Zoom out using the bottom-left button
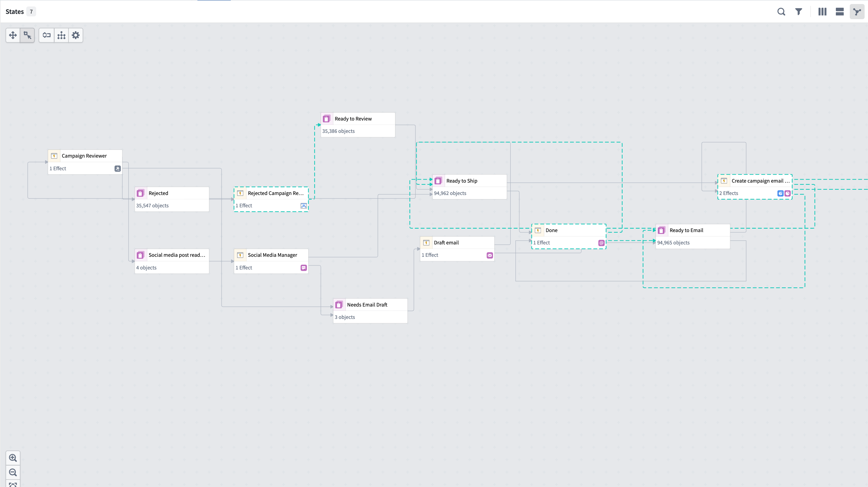Screen dimensions: 868x487 [x=13, y=472]
